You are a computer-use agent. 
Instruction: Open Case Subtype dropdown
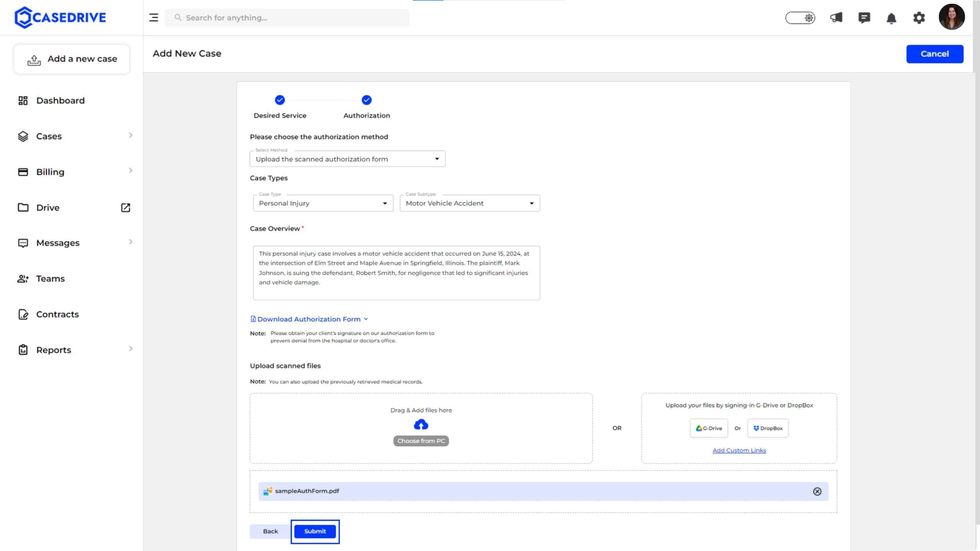(x=470, y=203)
